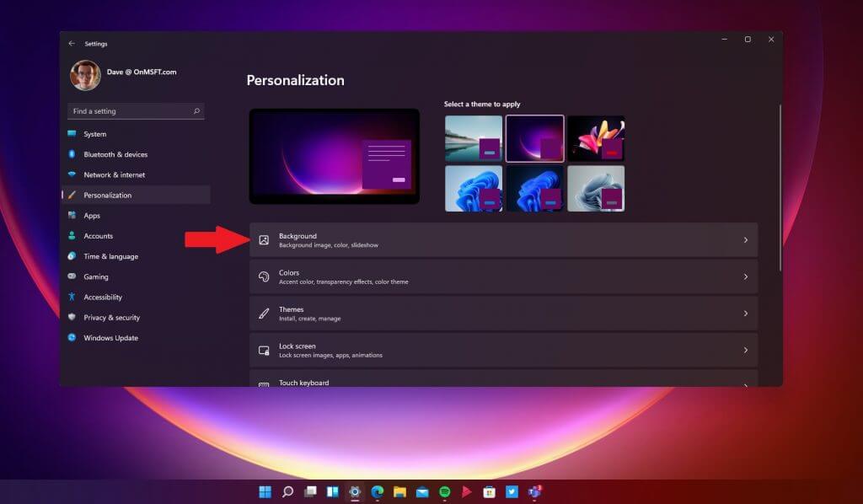The image size is (863, 504).
Task: Select the bloom flower theme thumbnail
Action: pos(596,138)
